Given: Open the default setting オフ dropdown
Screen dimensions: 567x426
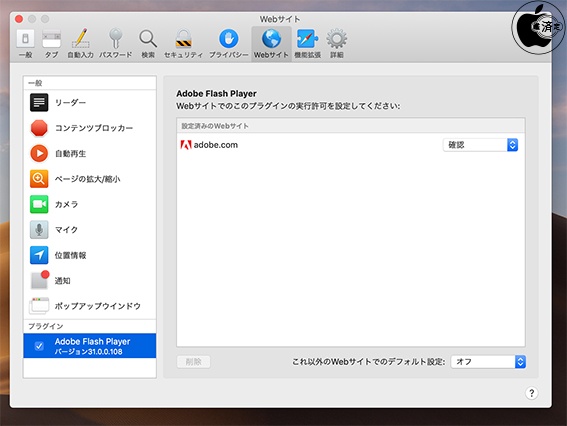Looking at the screenshot, I should (488, 362).
